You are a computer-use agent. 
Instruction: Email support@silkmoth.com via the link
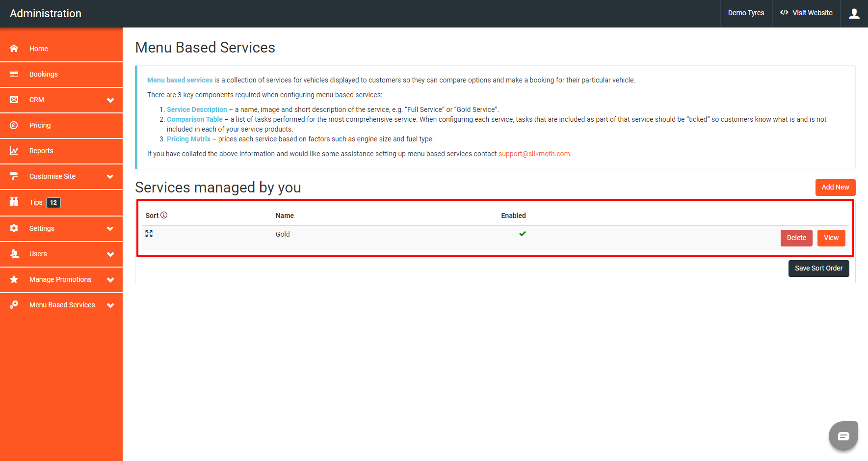pyautogui.click(x=534, y=154)
